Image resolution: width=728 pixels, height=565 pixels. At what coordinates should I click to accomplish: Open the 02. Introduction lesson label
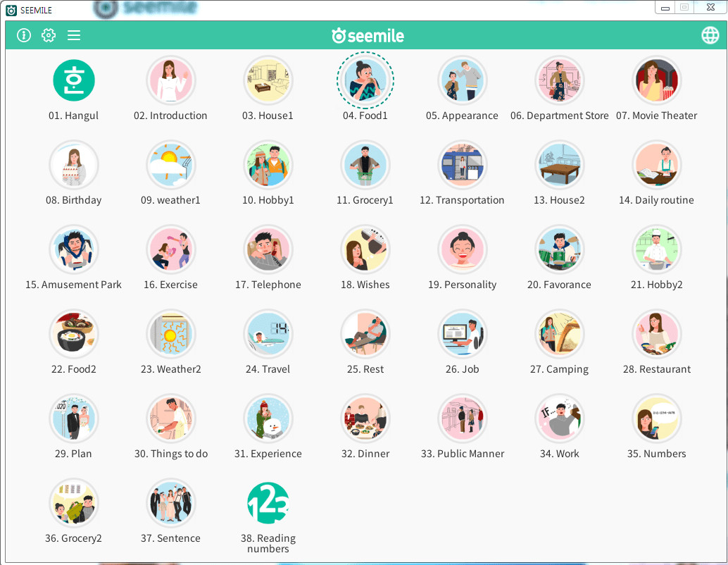tap(170, 116)
